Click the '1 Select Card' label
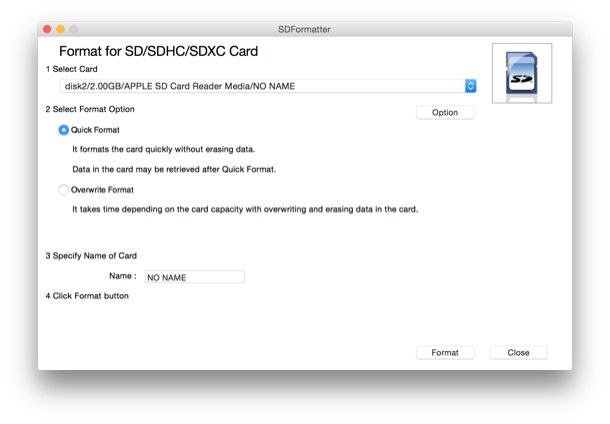Image resolution: width=610 pixels, height=424 pixels. tap(72, 69)
